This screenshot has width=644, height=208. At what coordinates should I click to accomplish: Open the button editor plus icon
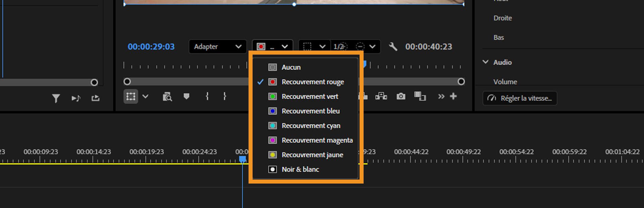click(453, 96)
